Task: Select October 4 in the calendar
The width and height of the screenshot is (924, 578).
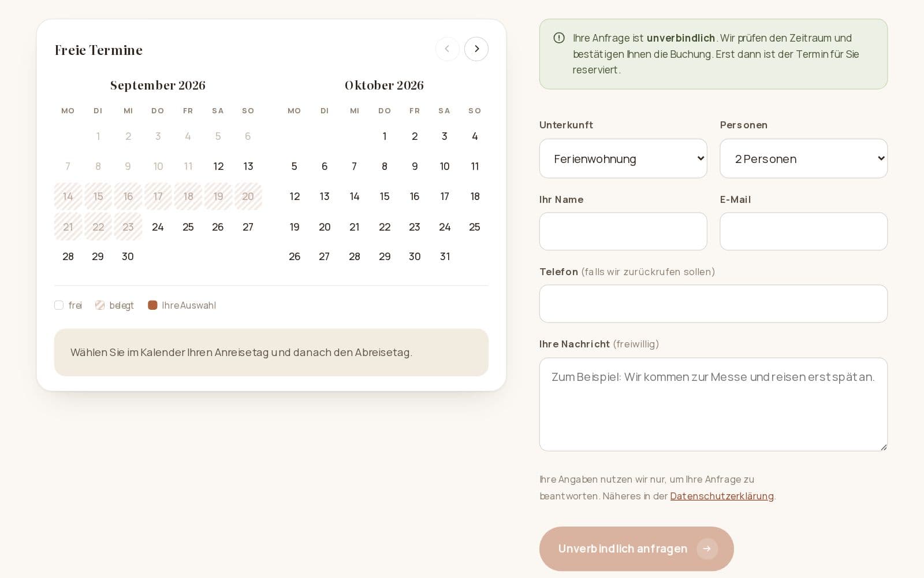Action: click(x=475, y=136)
